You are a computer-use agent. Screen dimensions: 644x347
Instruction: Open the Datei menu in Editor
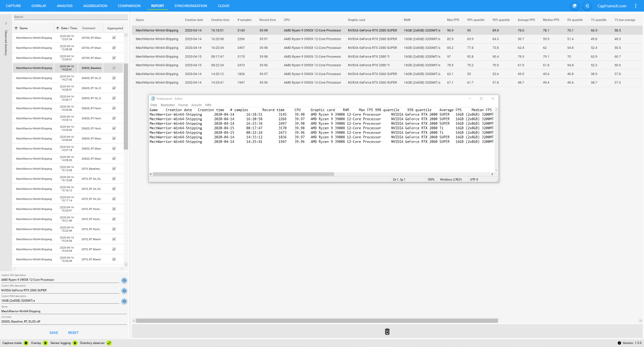[x=154, y=105]
